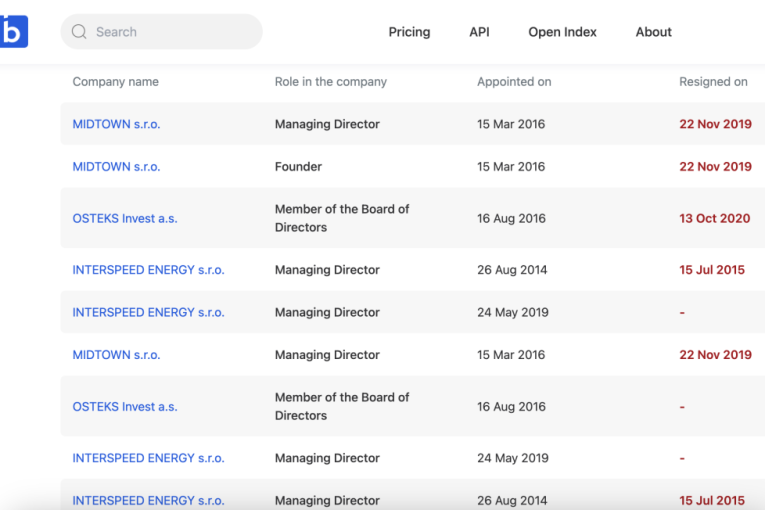This screenshot has width=765, height=510.
Task: Navigate to the About page
Action: coord(653,32)
